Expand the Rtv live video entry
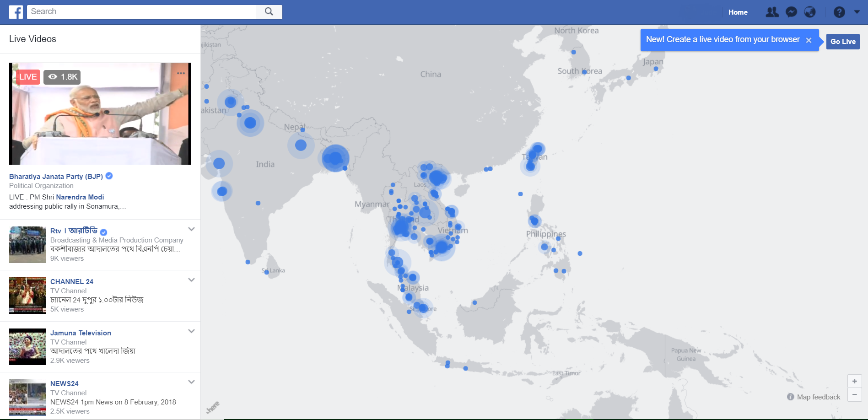This screenshot has height=420, width=868. (191, 229)
